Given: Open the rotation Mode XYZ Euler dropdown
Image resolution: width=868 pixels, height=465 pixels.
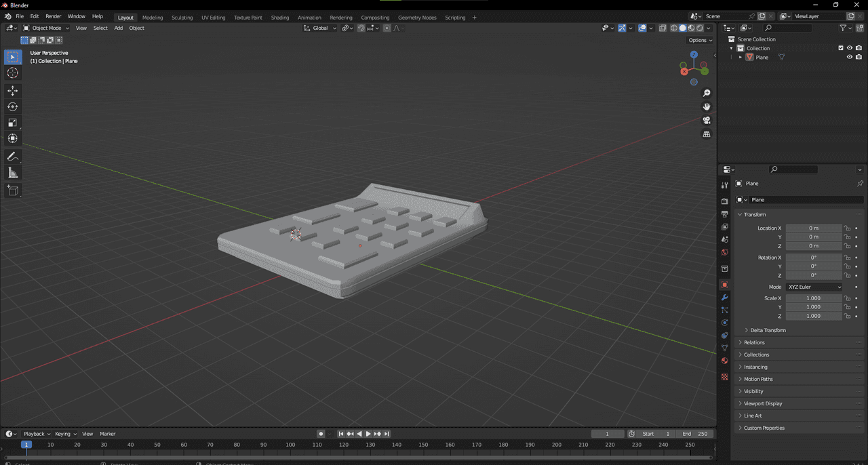Looking at the screenshot, I should [x=814, y=287].
